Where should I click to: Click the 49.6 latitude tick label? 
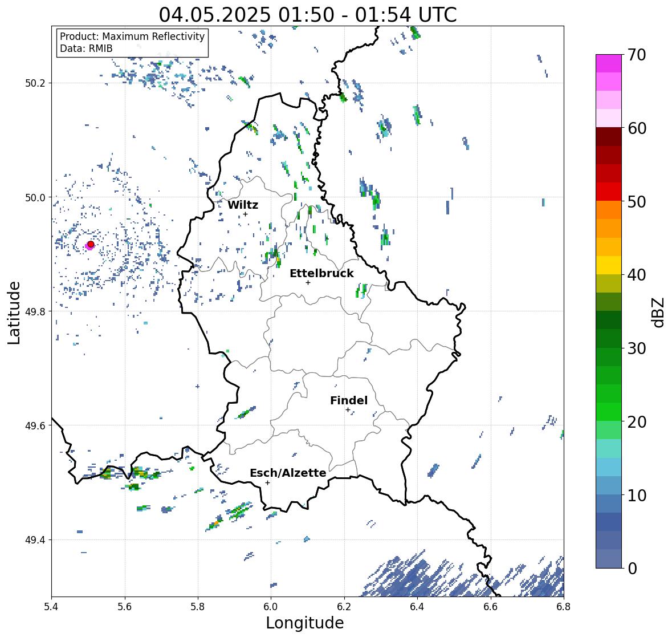coord(35,425)
